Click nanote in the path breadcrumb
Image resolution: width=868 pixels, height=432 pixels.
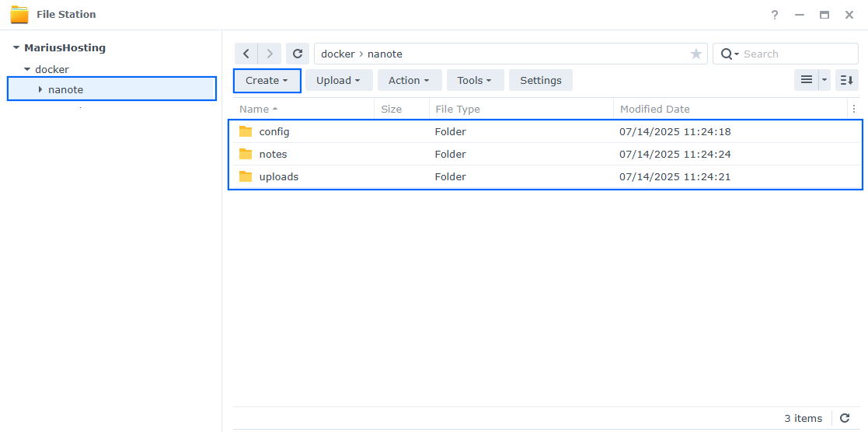[x=385, y=54]
